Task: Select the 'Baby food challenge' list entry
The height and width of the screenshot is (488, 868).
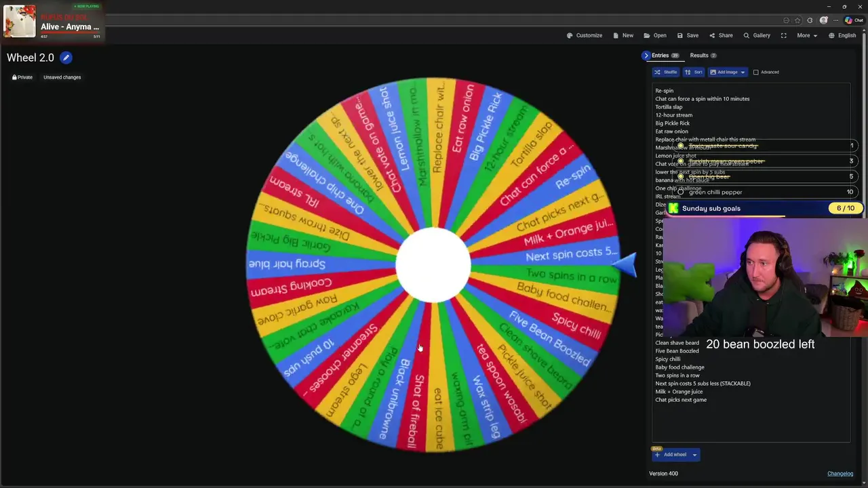Action: pos(679,367)
